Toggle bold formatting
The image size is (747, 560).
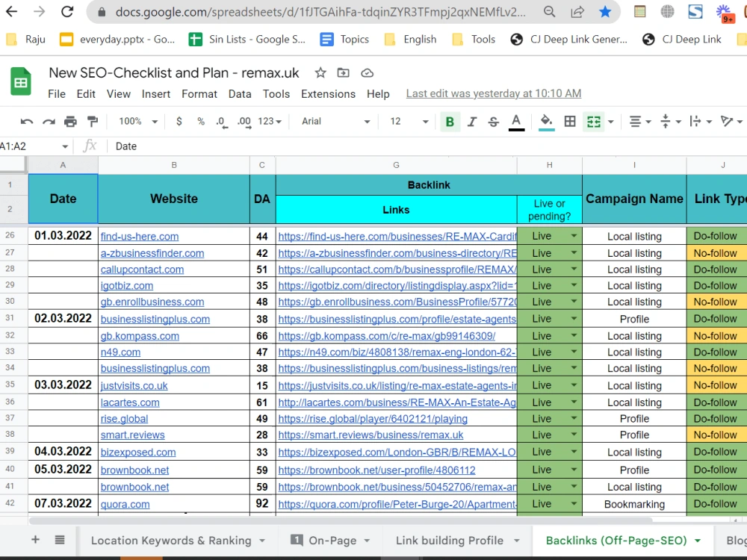pos(450,122)
